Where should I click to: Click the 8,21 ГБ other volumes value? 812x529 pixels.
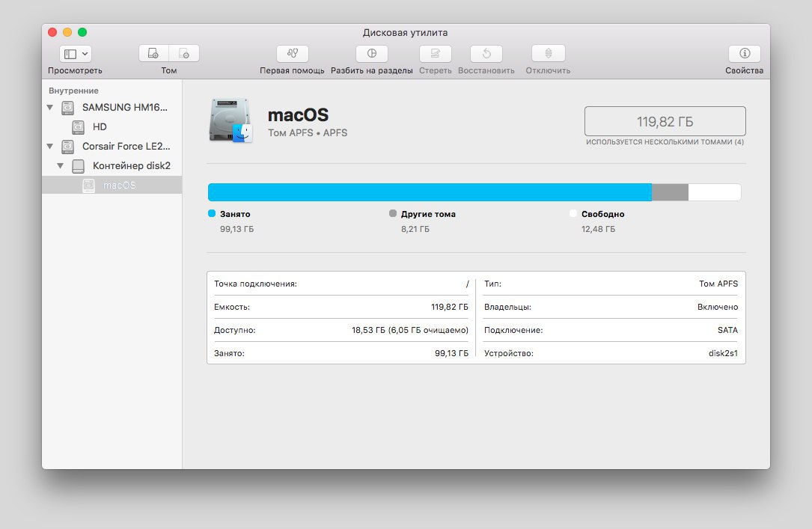click(x=415, y=229)
